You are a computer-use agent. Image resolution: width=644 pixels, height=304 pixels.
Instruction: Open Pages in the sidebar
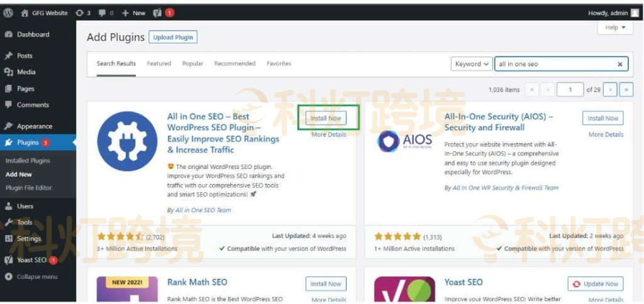(25, 89)
